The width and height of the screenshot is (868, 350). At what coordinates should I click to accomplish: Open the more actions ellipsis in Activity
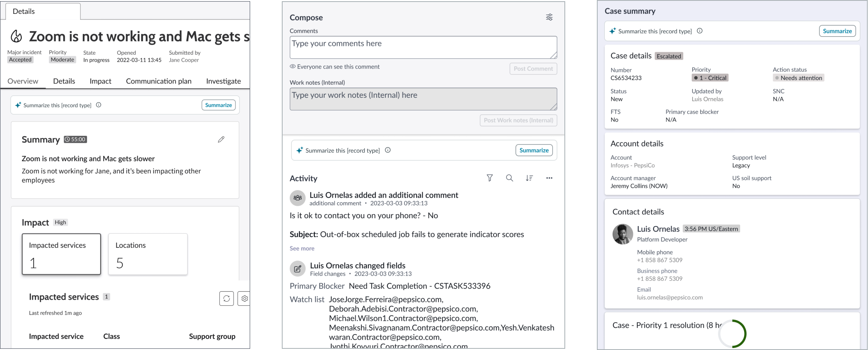[549, 178]
